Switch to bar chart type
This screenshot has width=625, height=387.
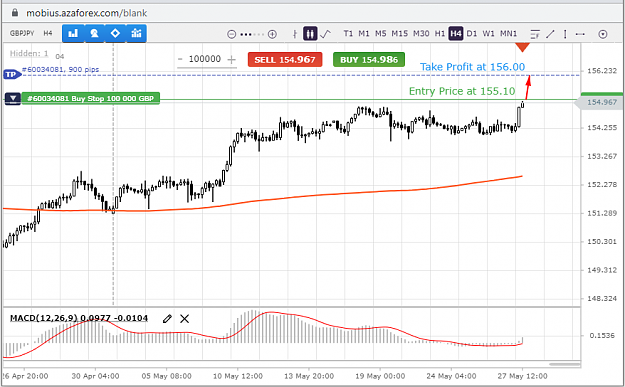[295, 34]
